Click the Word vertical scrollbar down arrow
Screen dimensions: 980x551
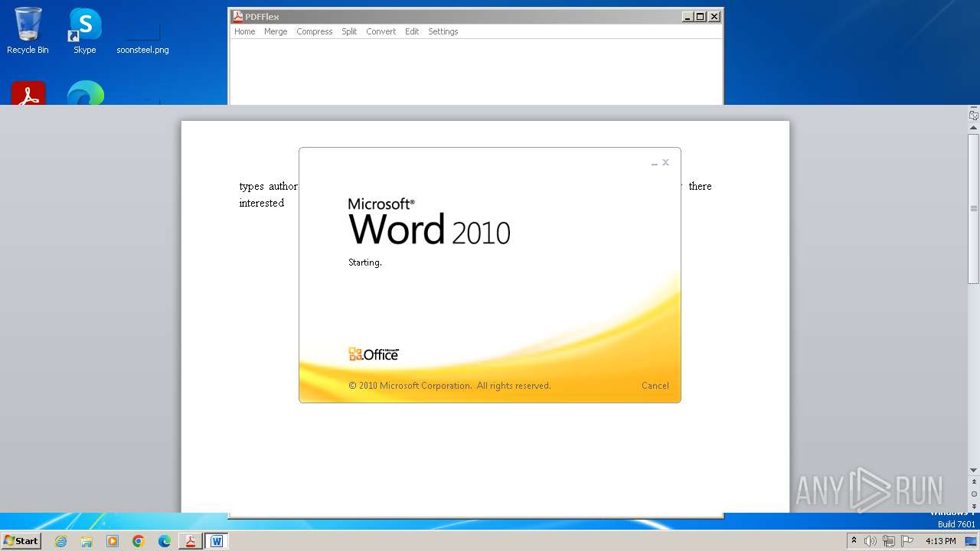974,470
